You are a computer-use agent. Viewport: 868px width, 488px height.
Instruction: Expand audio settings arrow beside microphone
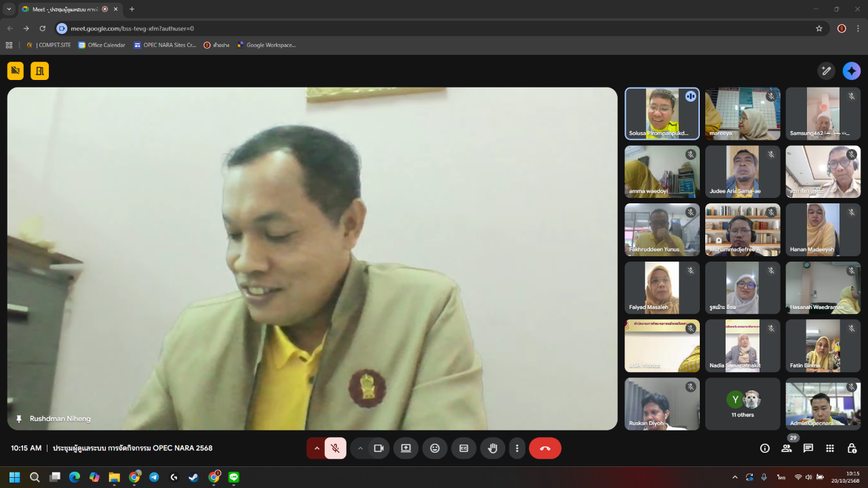(316, 448)
